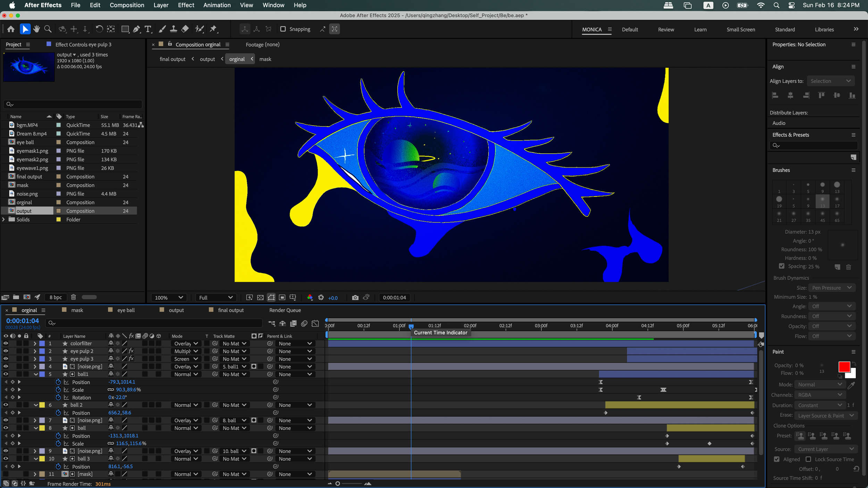Pick the Hand tool
This screenshot has height=488, width=868.
tap(36, 29)
